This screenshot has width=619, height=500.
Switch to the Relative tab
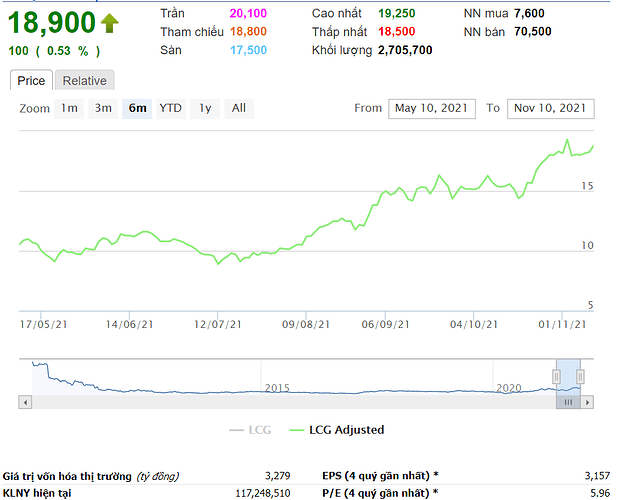pyautogui.click(x=84, y=81)
